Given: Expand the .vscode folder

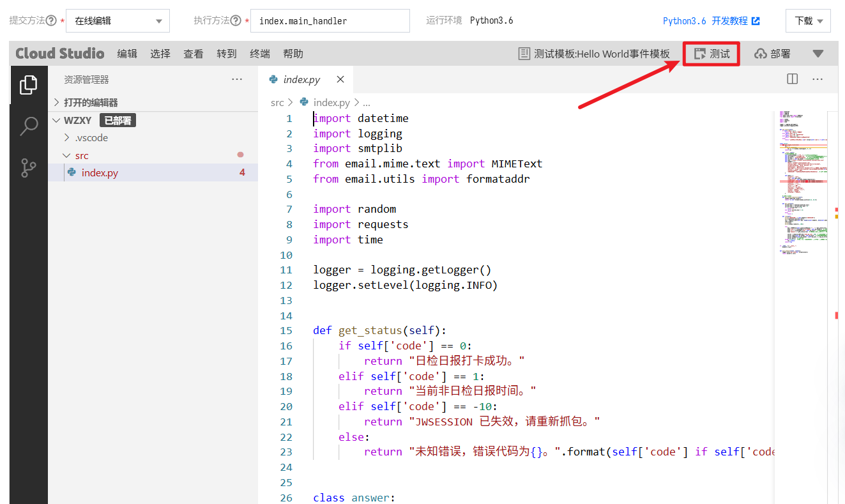Looking at the screenshot, I should (91, 137).
